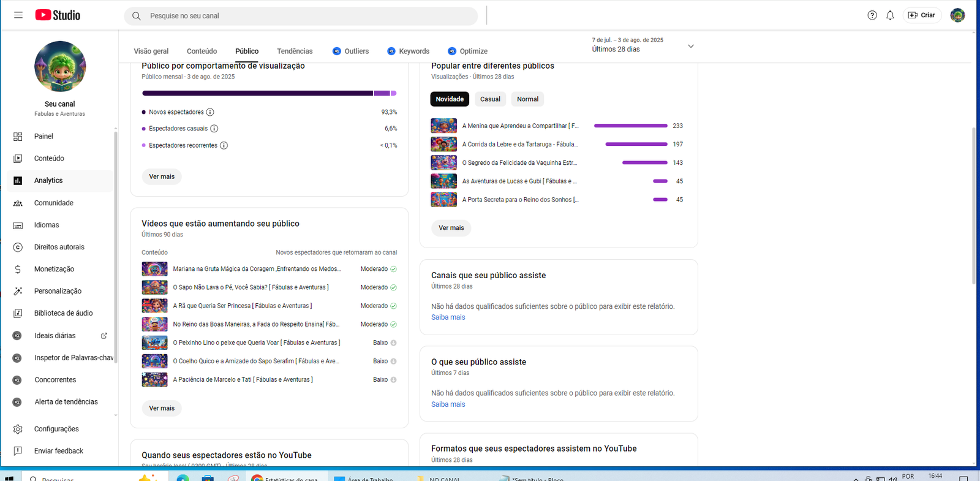The height and width of the screenshot is (481, 980).
Task: Click the notifications bell icon
Action: (x=890, y=15)
